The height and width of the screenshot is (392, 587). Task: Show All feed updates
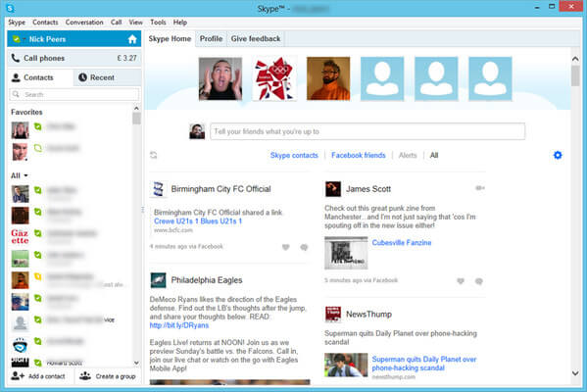(434, 156)
